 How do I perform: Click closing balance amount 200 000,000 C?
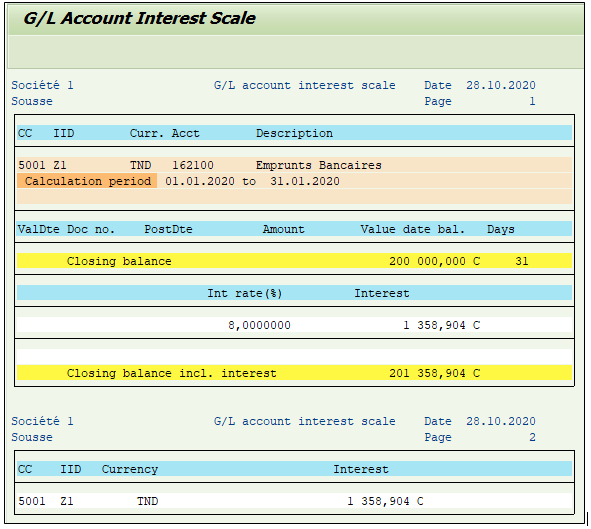pyautogui.click(x=435, y=261)
